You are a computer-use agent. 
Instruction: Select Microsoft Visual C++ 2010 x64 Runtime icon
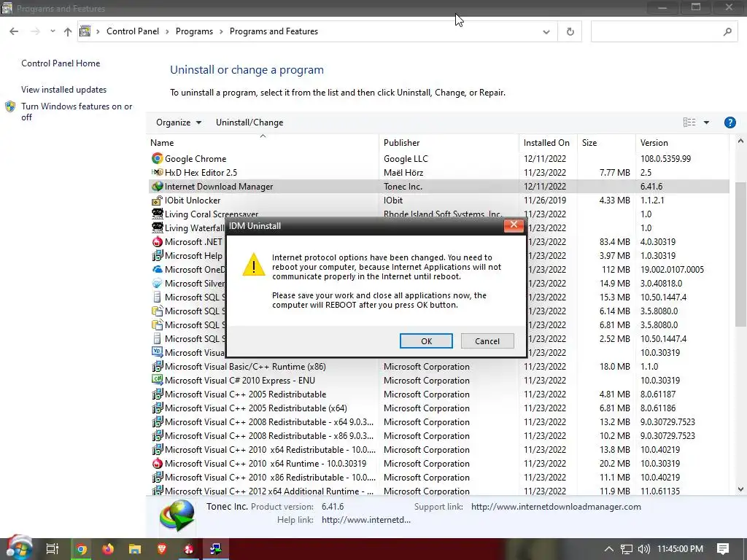[x=158, y=463]
